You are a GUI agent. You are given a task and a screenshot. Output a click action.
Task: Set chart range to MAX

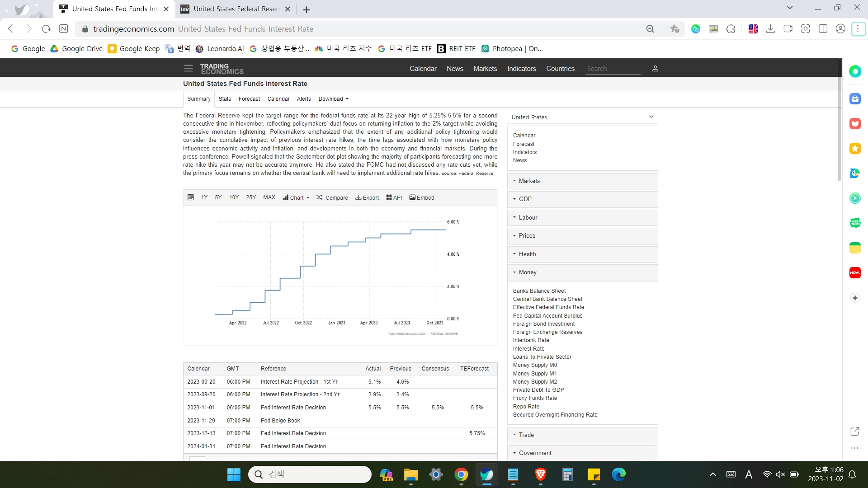point(269,197)
